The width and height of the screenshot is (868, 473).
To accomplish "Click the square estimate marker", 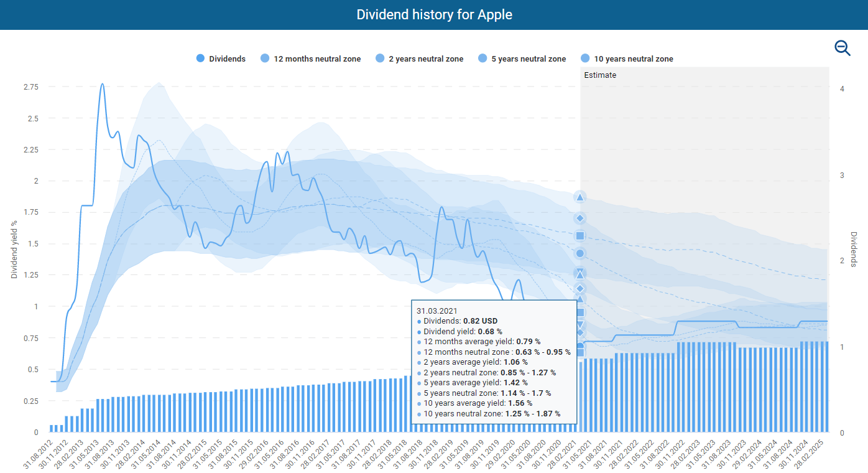I will (x=579, y=235).
